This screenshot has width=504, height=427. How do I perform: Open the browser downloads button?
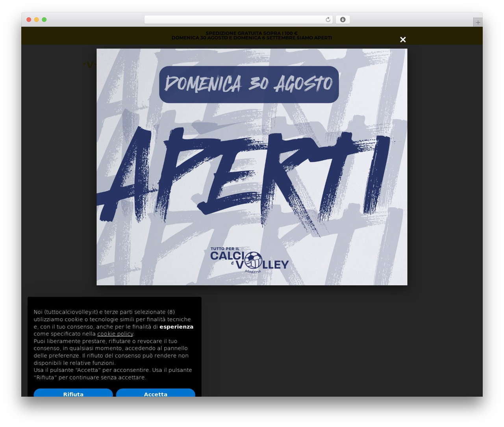coord(343,20)
